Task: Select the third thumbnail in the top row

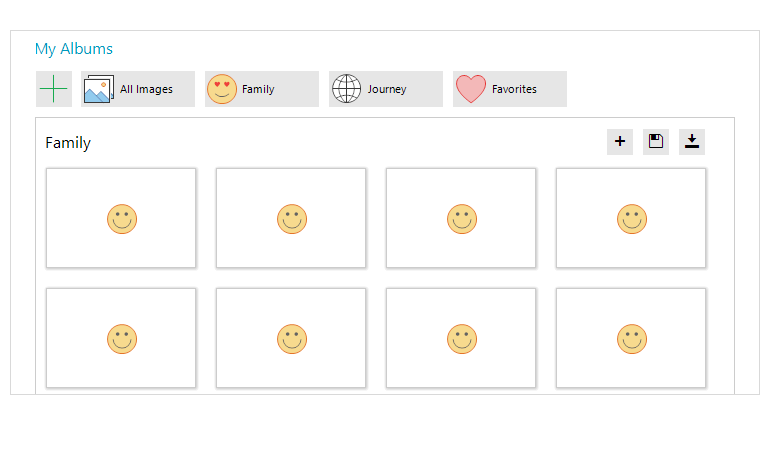Action: [461, 218]
